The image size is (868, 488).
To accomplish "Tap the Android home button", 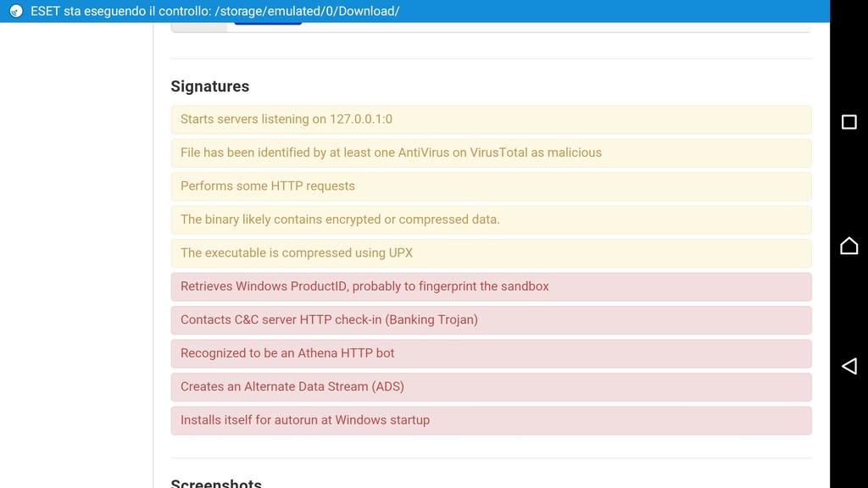I will (x=849, y=245).
